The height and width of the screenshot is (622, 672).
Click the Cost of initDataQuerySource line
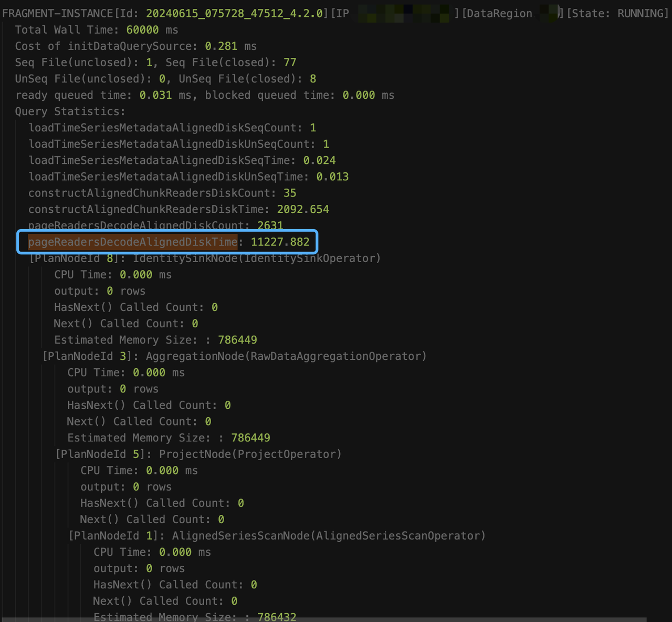point(135,46)
